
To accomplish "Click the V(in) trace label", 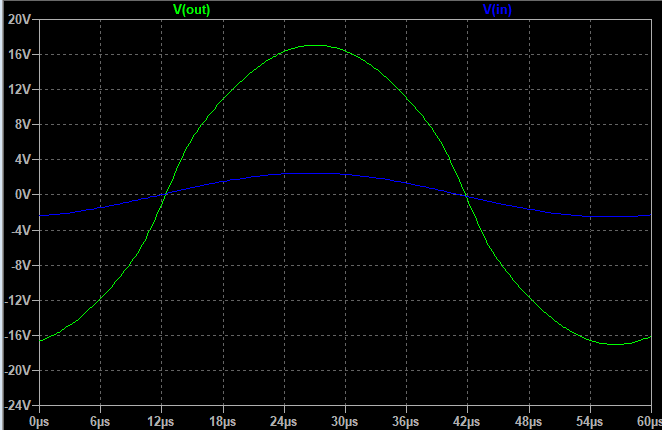I will 497,9.
